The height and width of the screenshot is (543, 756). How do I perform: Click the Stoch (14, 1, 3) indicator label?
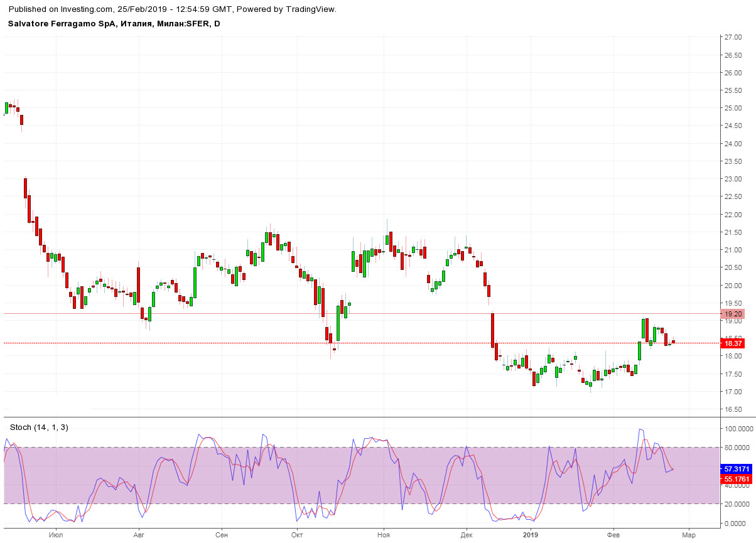pyautogui.click(x=39, y=427)
